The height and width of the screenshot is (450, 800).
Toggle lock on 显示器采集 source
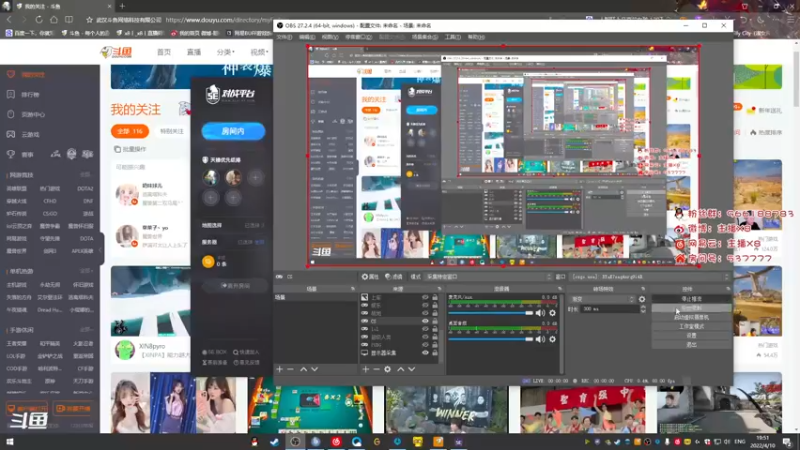tap(435, 353)
